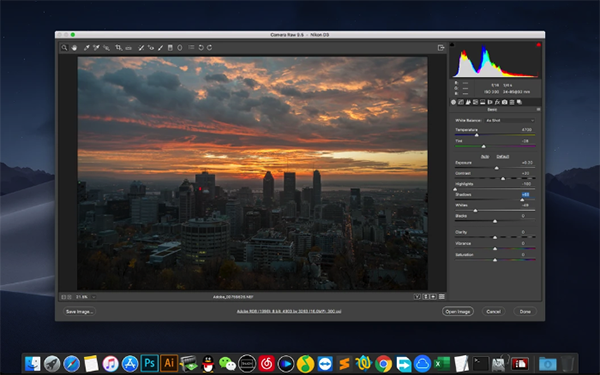
Task: Click the Cancel button
Action: coord(493,311)
